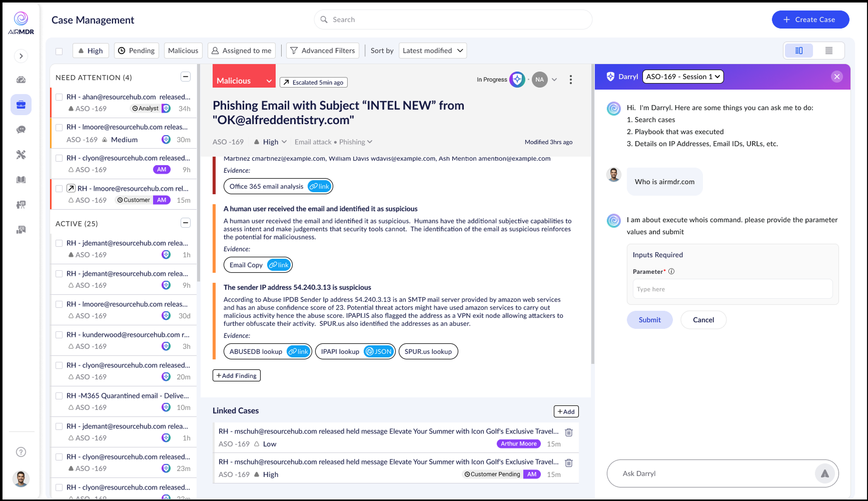Click the Create Case button
868x501 pixels.
pos(810,19)
